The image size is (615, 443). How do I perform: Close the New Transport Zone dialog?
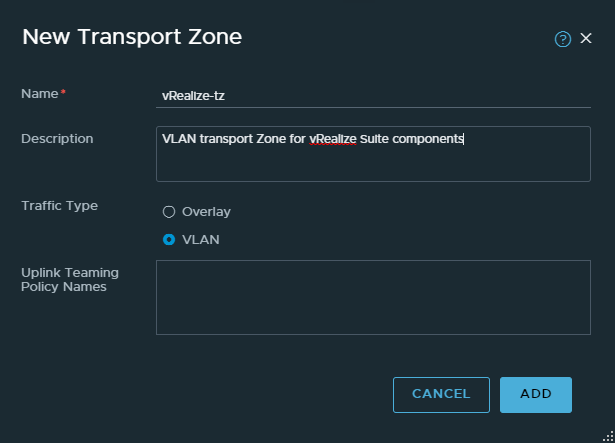tap(587, 38)
